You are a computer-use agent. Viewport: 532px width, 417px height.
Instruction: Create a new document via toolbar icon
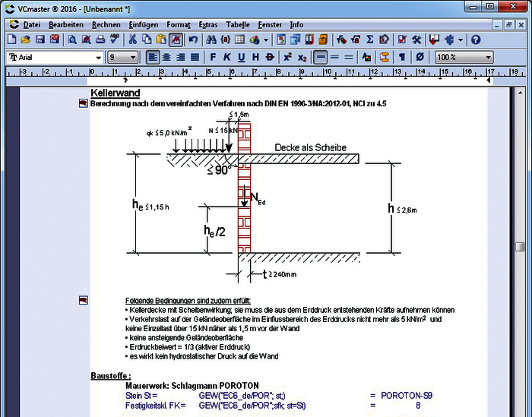click(12, 39)
